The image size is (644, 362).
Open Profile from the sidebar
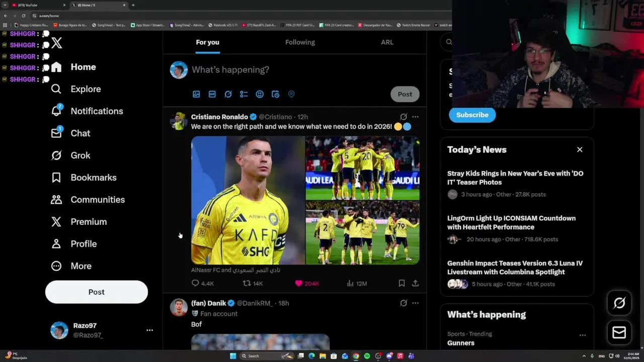[x=73, y=244]
